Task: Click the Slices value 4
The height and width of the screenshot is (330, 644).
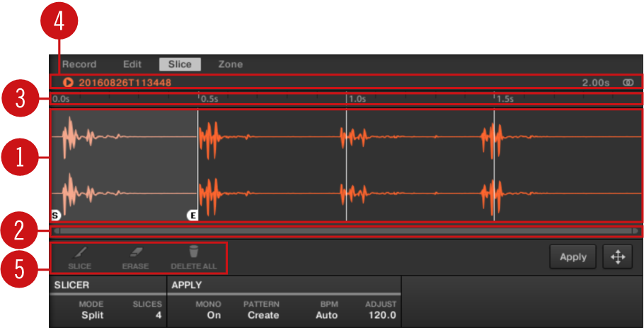Action: click(158, 315)
